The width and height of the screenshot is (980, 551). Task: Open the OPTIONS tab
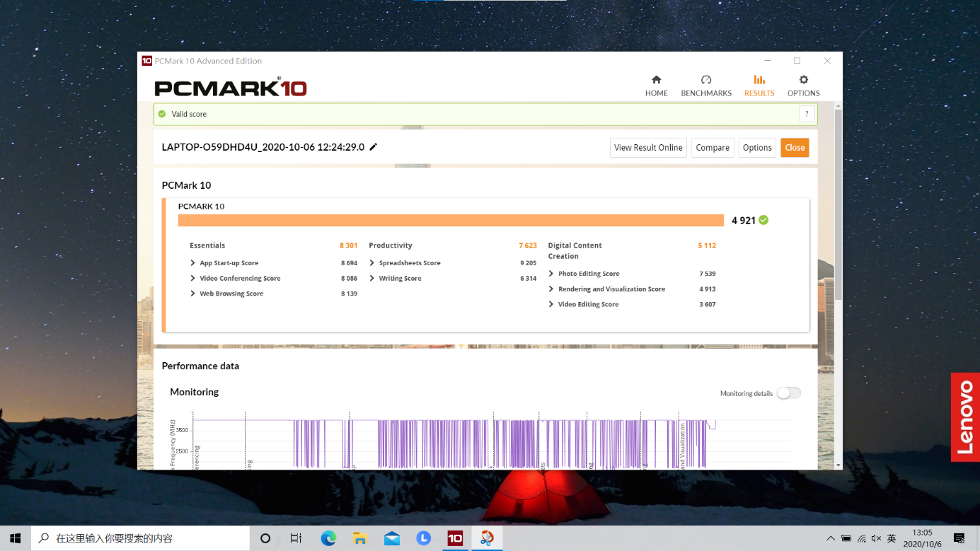click(803, 86)
